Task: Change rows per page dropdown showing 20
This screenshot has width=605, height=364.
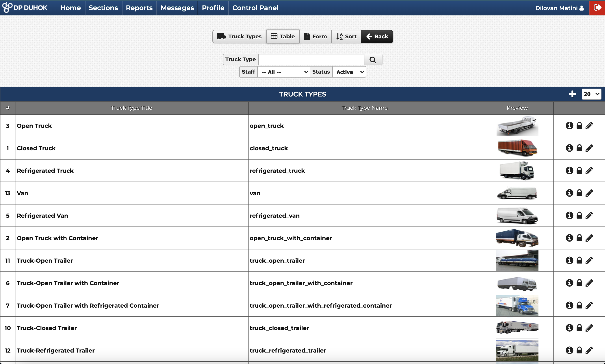Action: tap(591, 94)
